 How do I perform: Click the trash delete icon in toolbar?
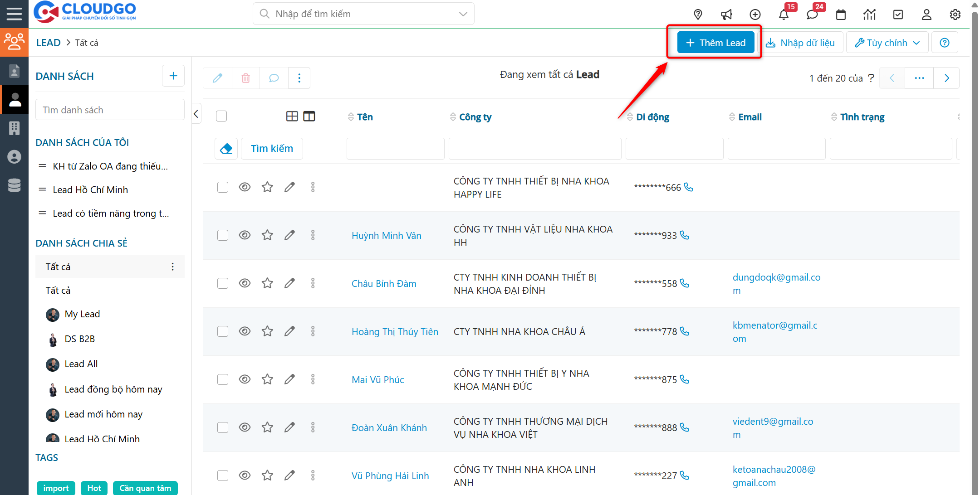(x=245, y=78)
